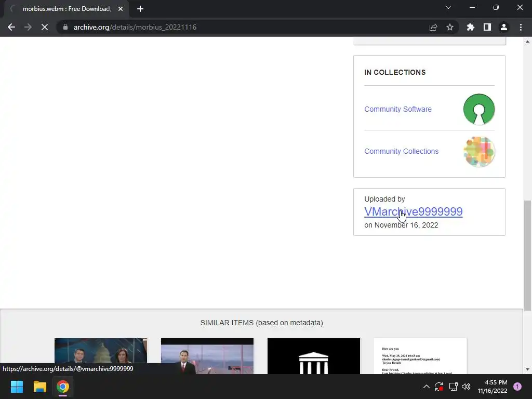Click the sync tray icon with red dot

point(439,387)
